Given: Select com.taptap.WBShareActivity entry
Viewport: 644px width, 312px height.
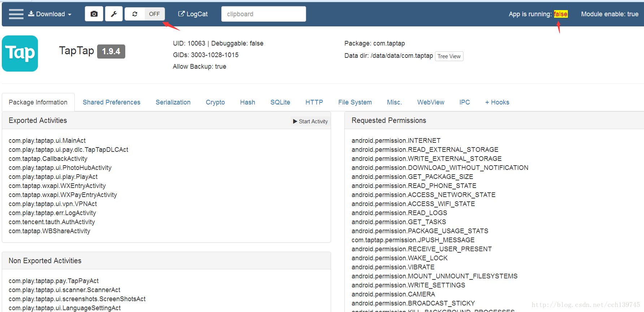Looking at the screenshot, I should point(49,231).
